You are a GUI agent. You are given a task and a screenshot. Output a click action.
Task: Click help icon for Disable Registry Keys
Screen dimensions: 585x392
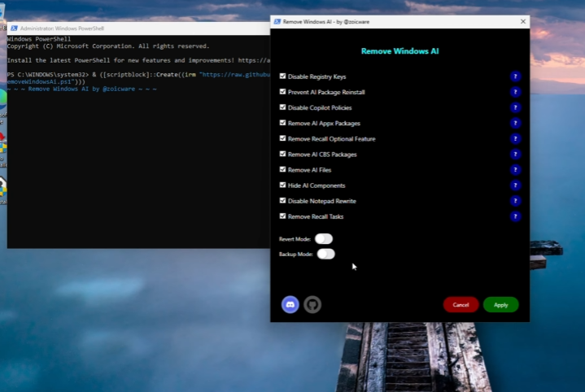515,76
